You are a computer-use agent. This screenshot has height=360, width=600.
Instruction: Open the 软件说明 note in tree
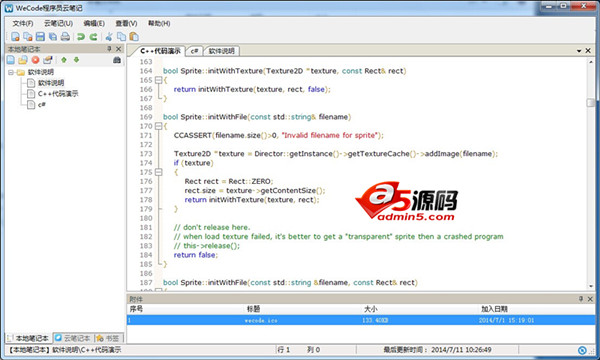[51, 83]
